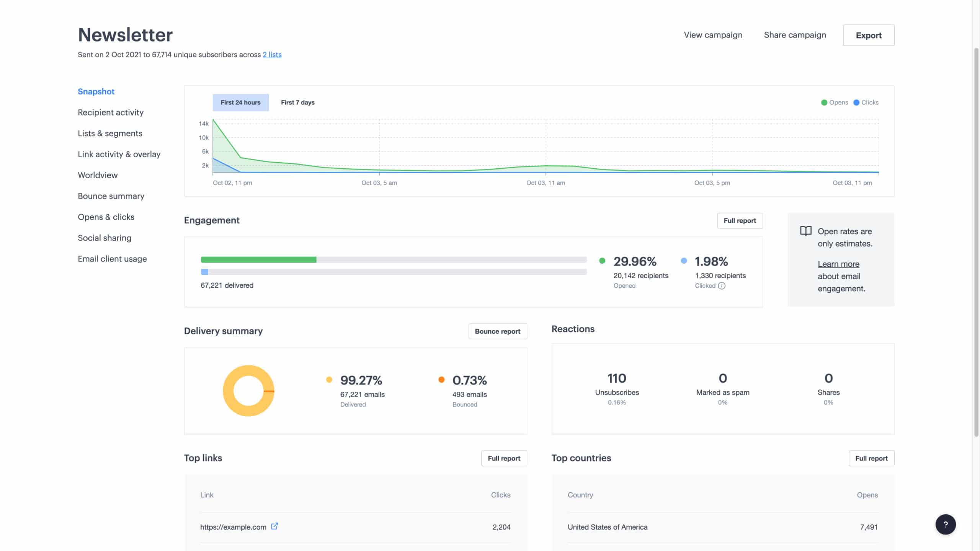Select the First 24 hours view
Image resolution: width=980 pixels, height=551 pixels.
240,103
